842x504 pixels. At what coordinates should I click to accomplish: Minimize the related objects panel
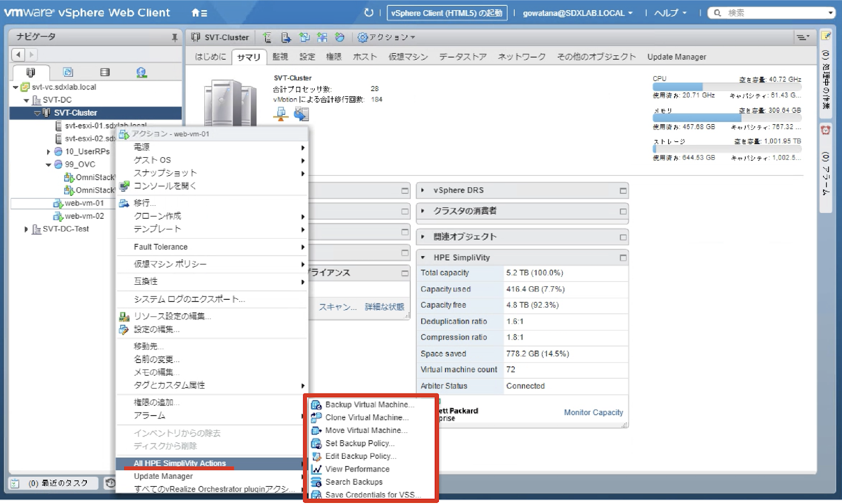coord(623,237)
